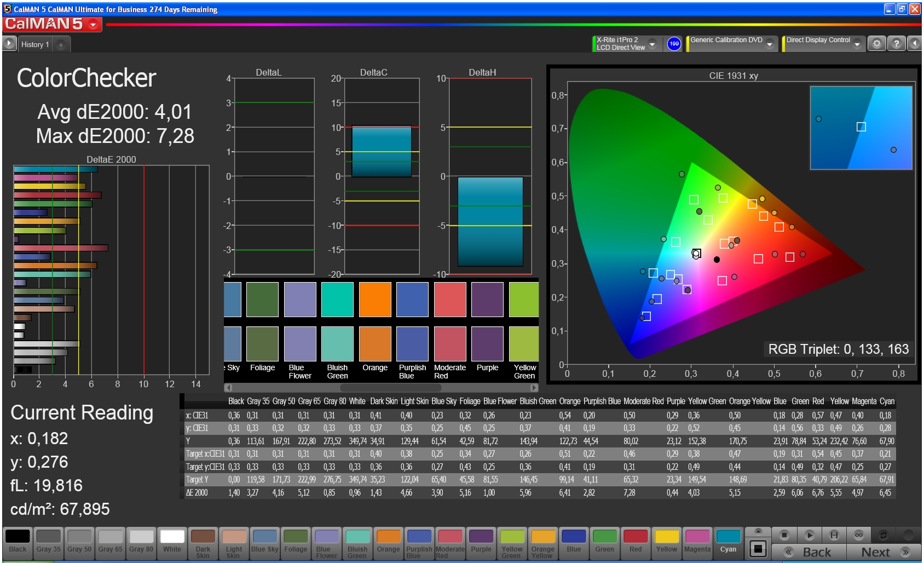Screen dimensions: 924x563
Task: Select the Bluish Green swatch in bottom strip
Action: coord(357,543)
